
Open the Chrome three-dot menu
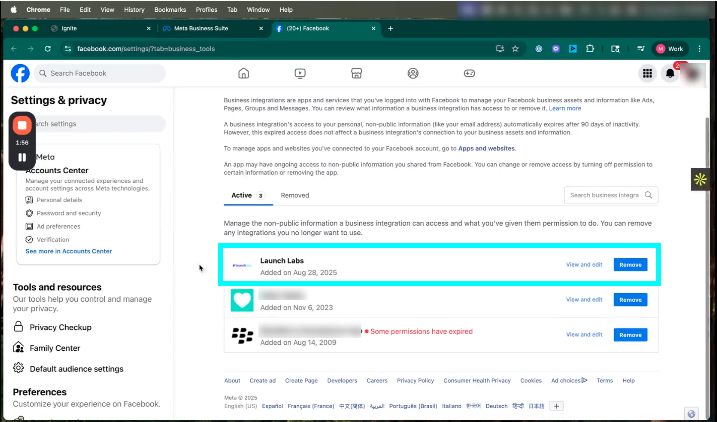pyautogui.click(x=699, y=48)
